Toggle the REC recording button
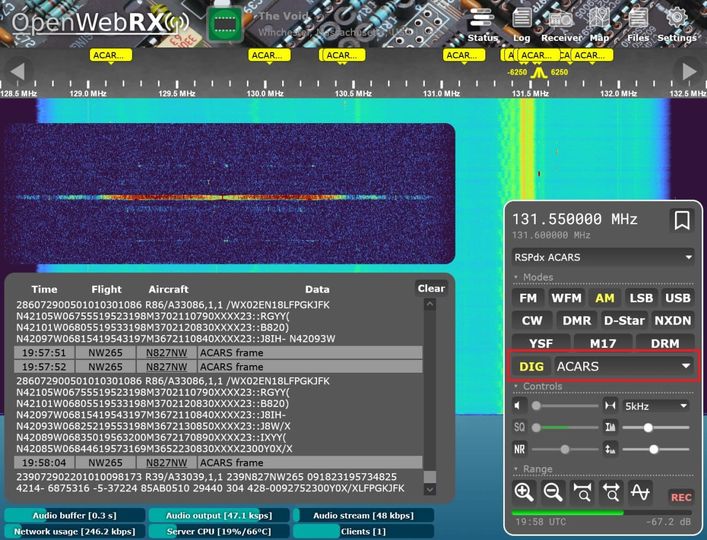Image resolution: width=707 pixels, height=540 pixels. tap(681, 497)
